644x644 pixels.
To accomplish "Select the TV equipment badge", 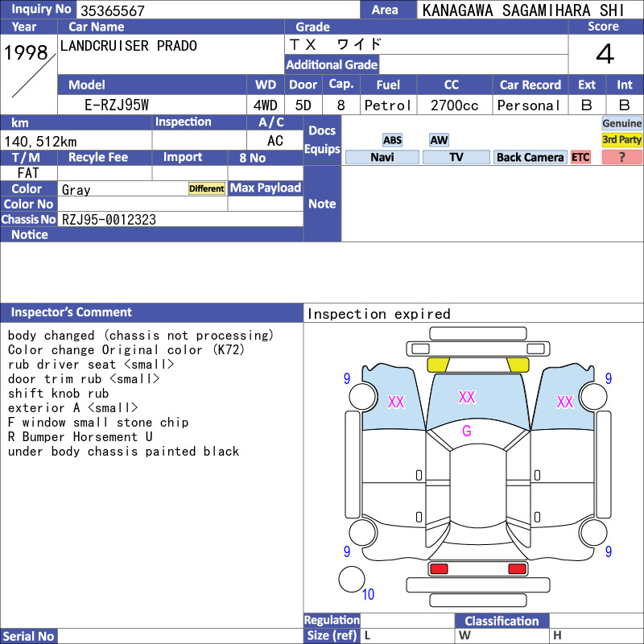I will 456,157.
